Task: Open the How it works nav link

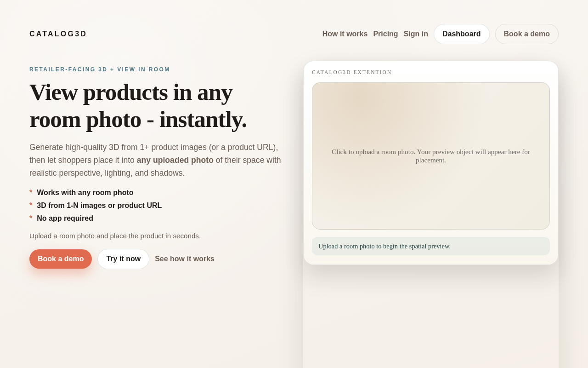Action: point(345,34)
